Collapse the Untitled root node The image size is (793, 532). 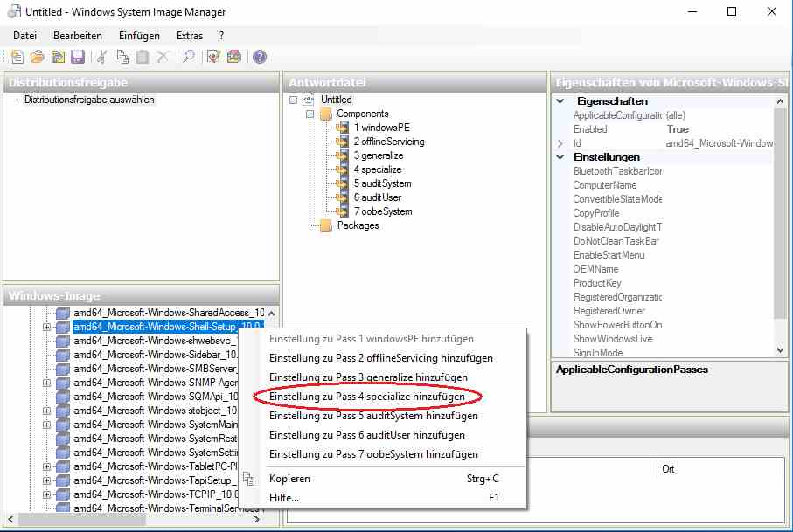pyautogui.click(x=293, y=100)
